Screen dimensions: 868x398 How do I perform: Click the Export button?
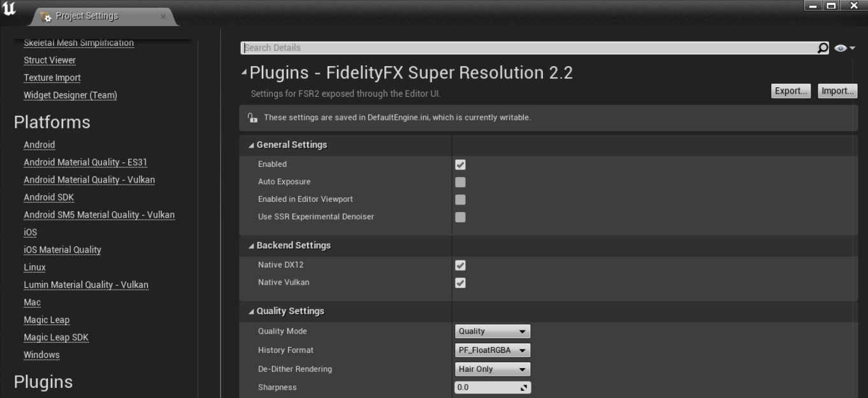791,91
